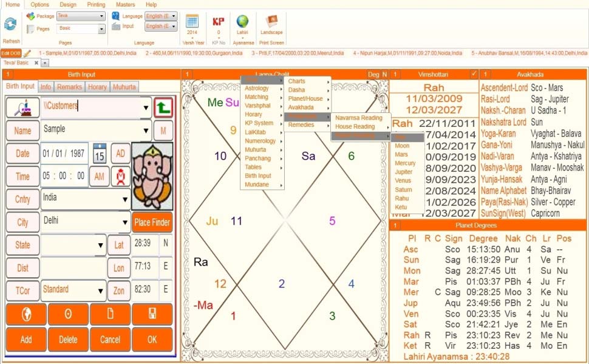This screenshot has width=589, height=364.
Task: Click the Ayanamsa globe icon
Action: pyautogui.click(x=242, y=21)
